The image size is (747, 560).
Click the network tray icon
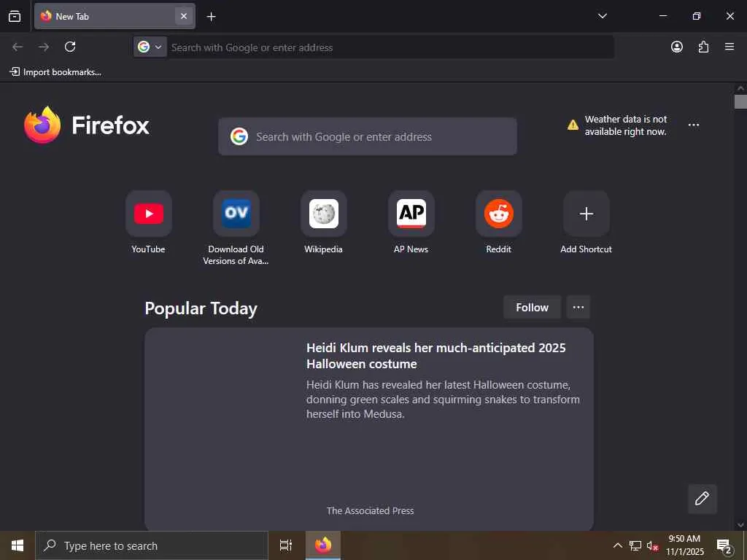coord(635,545)
